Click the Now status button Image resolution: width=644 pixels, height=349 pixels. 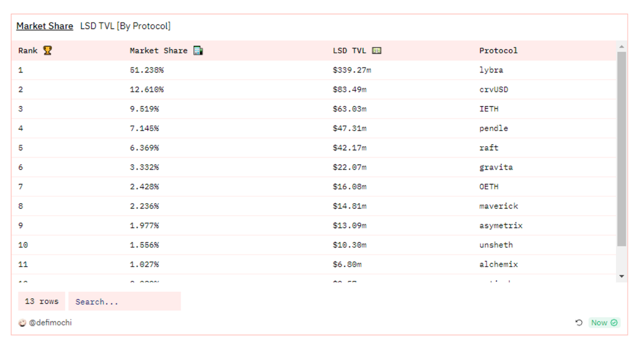pyautogui.click(x=599, y=322)
